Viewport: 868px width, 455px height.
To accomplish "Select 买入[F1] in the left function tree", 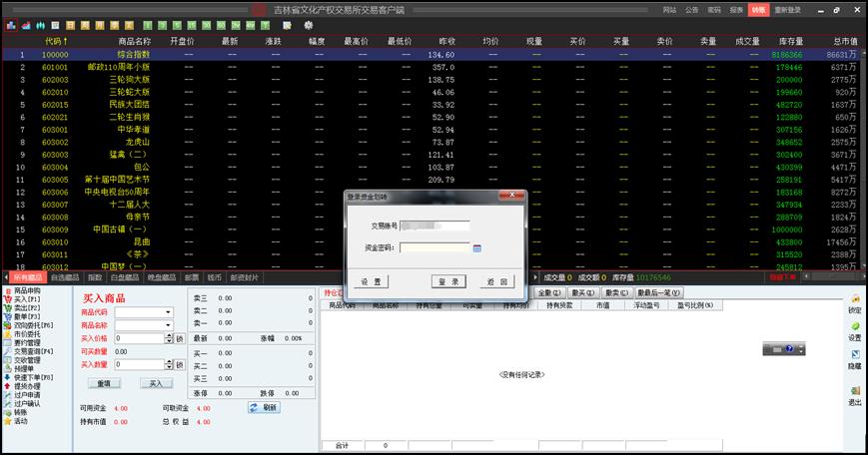I will click(x=26, y=298).
